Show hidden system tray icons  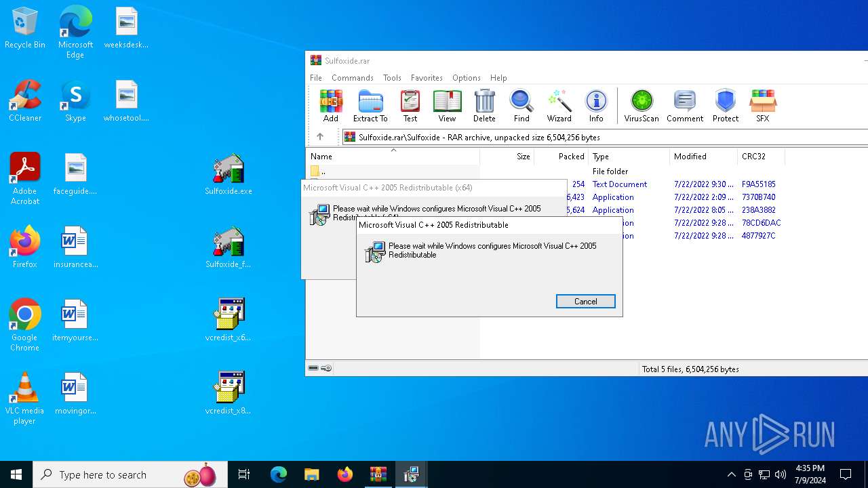coord(731,474)
